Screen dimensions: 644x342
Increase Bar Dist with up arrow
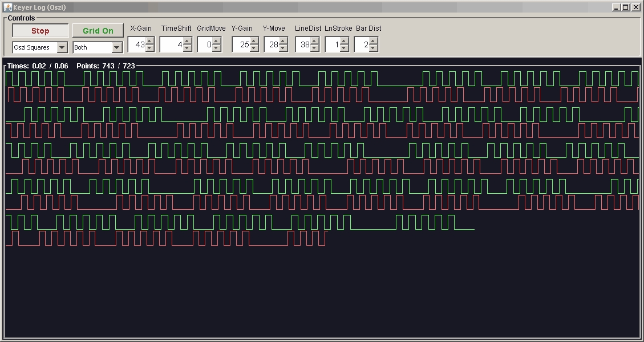[373, 41]
